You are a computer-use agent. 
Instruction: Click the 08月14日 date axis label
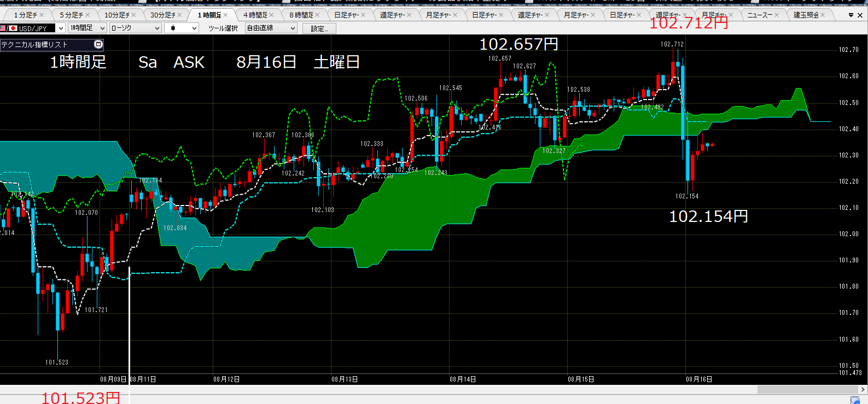coord(463,379)
